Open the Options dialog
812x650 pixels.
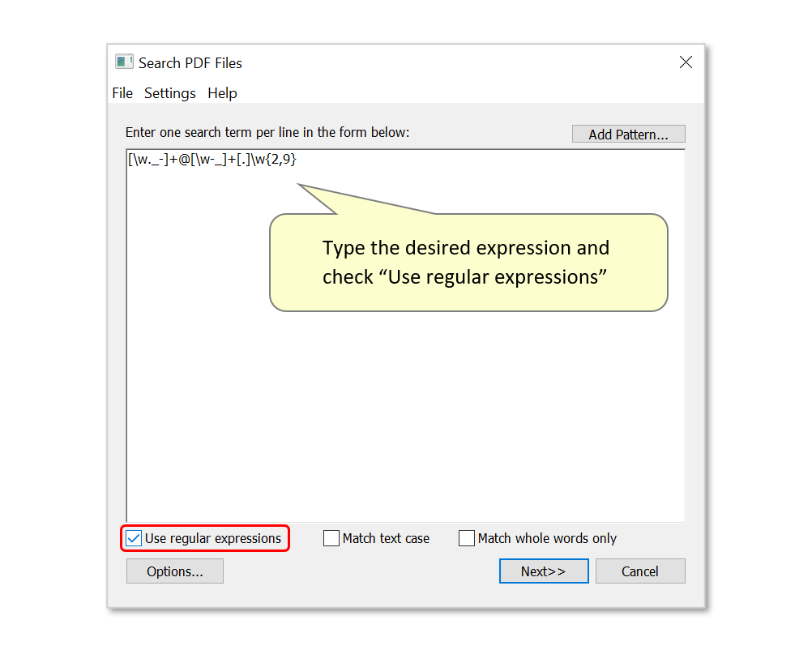click(174, 571)
